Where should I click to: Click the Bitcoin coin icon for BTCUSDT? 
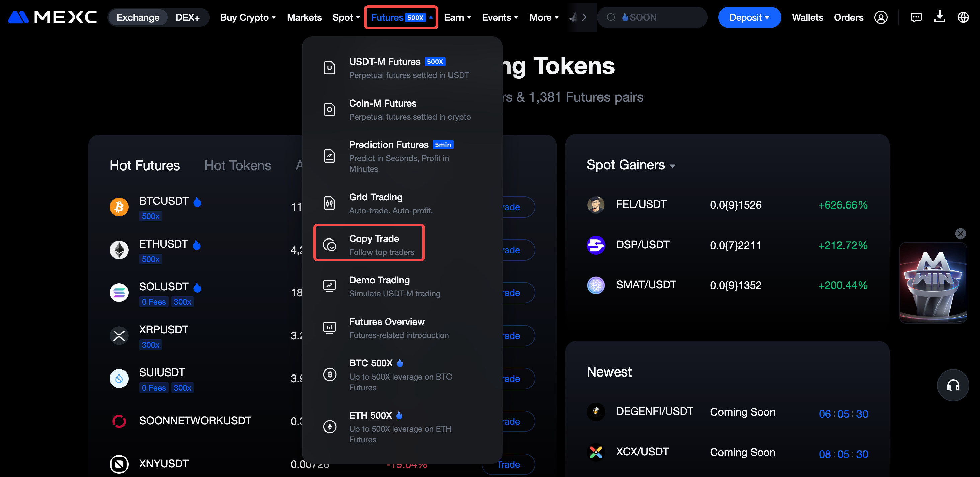(x=119, y=207)
